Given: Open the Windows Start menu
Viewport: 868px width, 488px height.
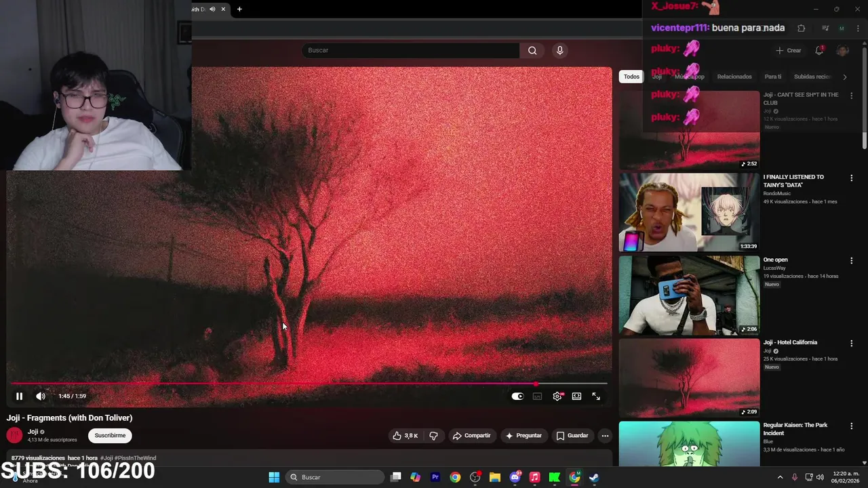Looking at the screenshot, I should [274, 477].
